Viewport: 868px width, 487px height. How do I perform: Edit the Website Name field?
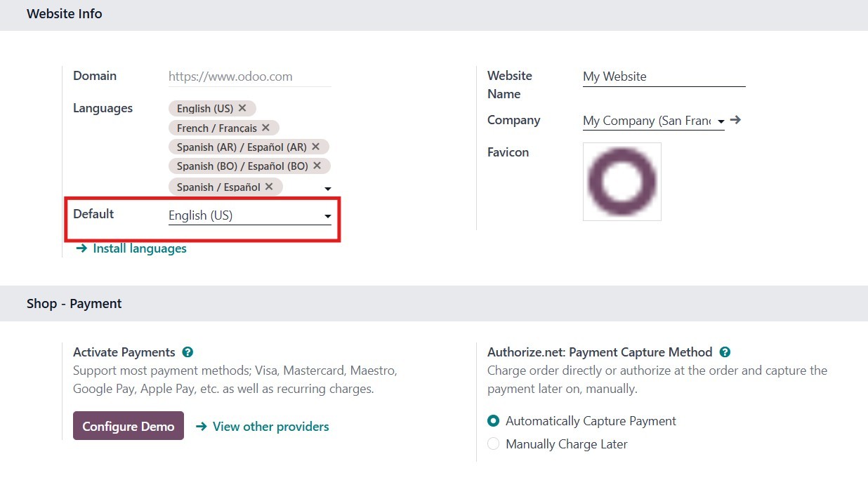[x=664, y=76]
